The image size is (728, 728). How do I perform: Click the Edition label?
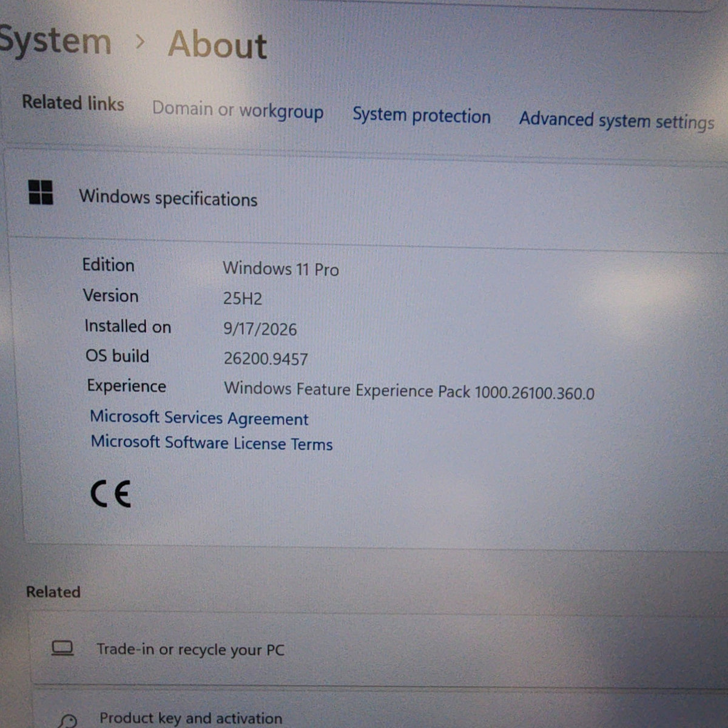109,265
